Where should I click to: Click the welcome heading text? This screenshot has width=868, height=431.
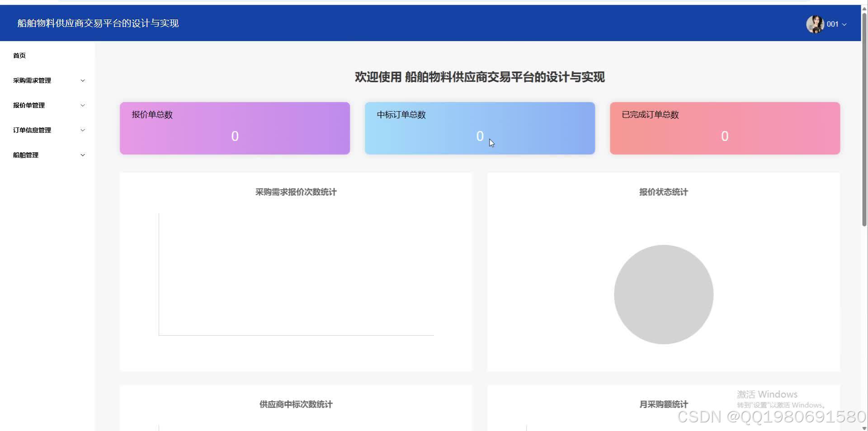coord(480,77)
